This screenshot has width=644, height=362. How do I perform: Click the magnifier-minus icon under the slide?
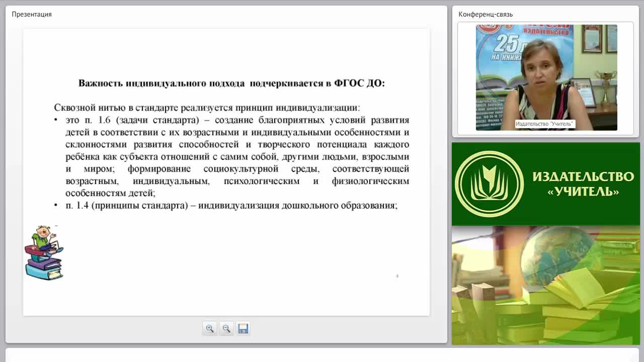(x=226, y=328)
